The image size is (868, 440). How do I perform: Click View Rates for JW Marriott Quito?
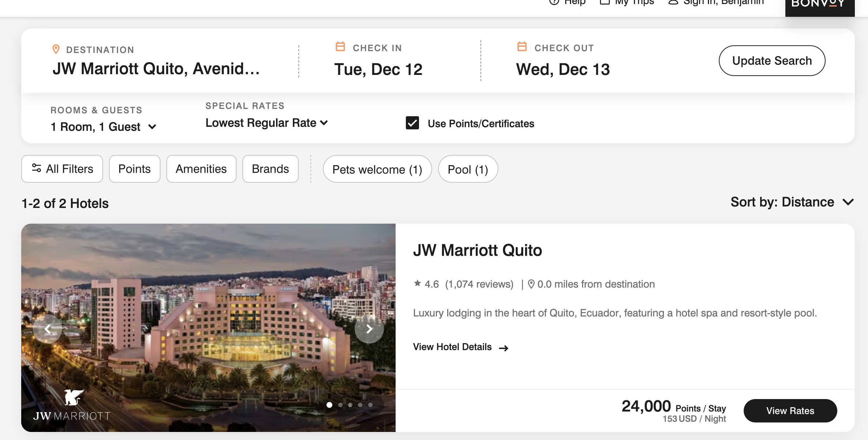coord(790,411)
